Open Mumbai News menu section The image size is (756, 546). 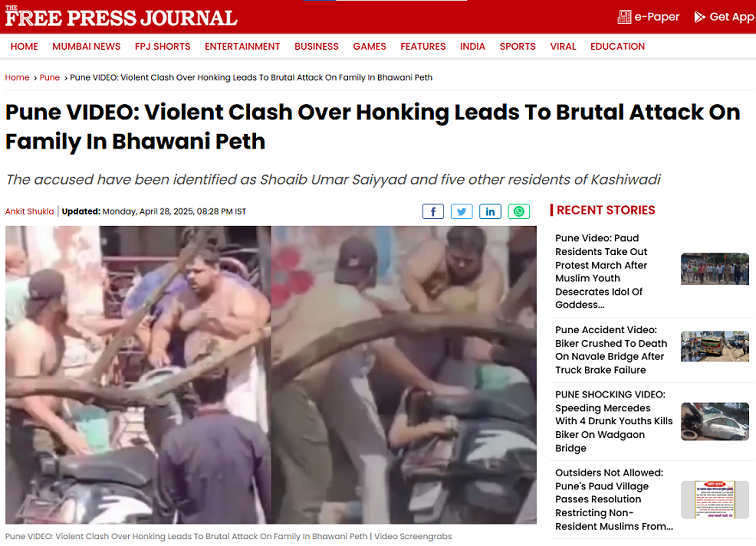click(86, 46)
